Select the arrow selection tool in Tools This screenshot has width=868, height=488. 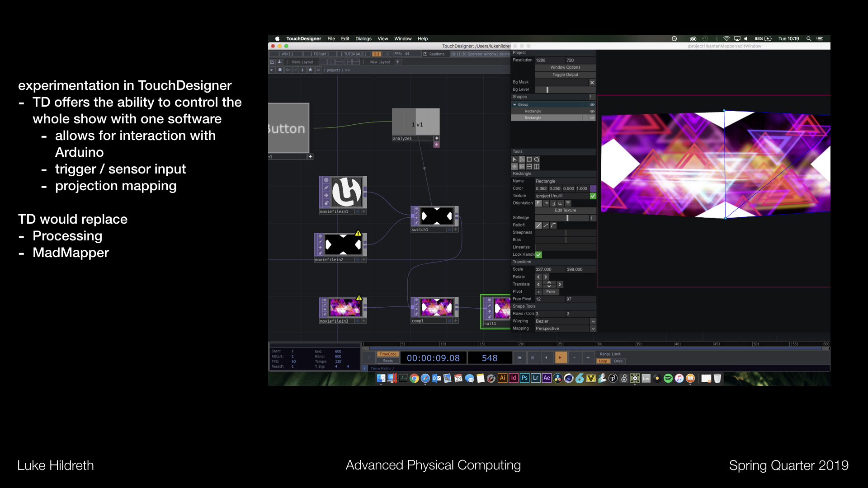[514, 159]
